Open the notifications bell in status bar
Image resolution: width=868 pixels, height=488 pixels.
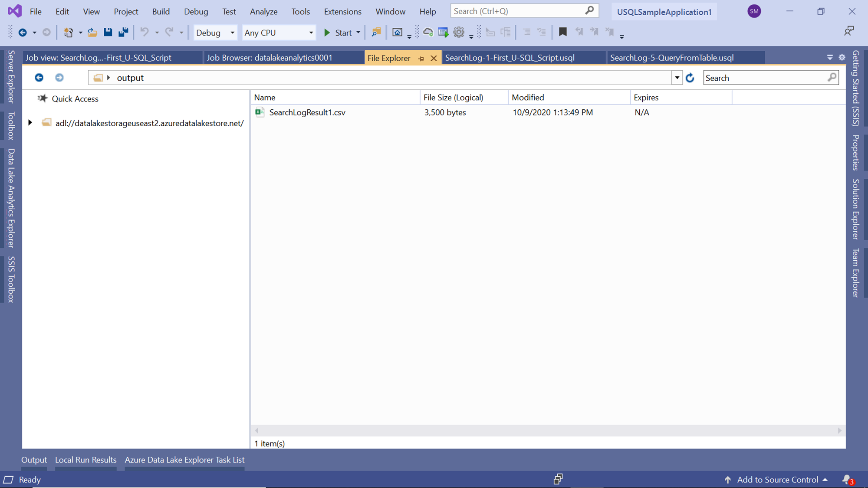pyautogui.click(x=847, y=479)
